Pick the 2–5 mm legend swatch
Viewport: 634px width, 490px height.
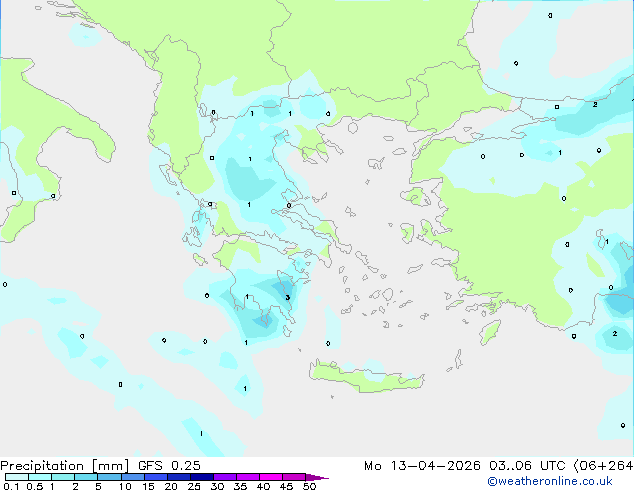coord(86,477)
